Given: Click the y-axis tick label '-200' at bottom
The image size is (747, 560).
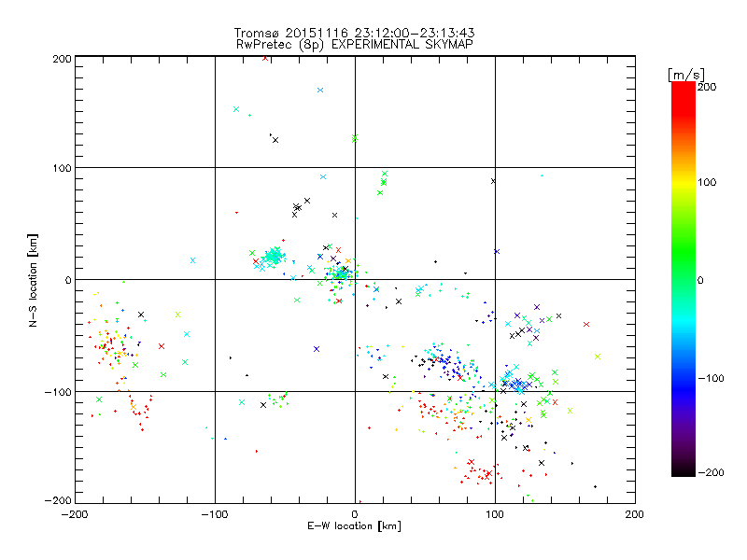Looking at the screenshot, I should tap(58, 500).
